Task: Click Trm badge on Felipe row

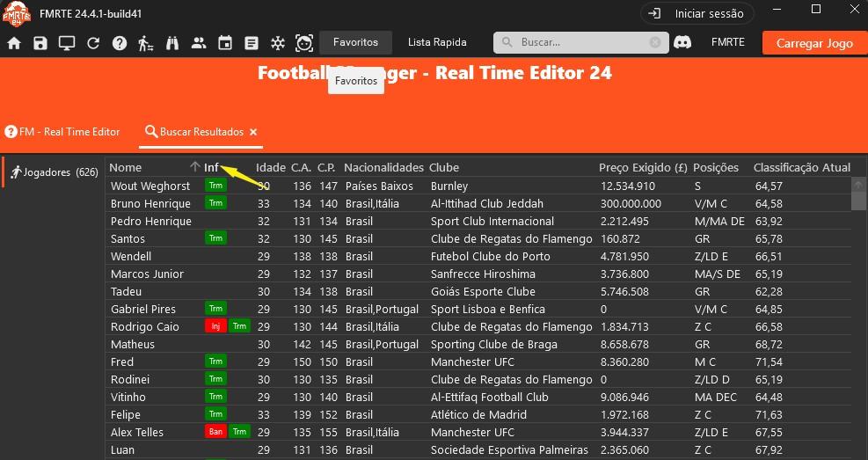Action: pos(215,414)
